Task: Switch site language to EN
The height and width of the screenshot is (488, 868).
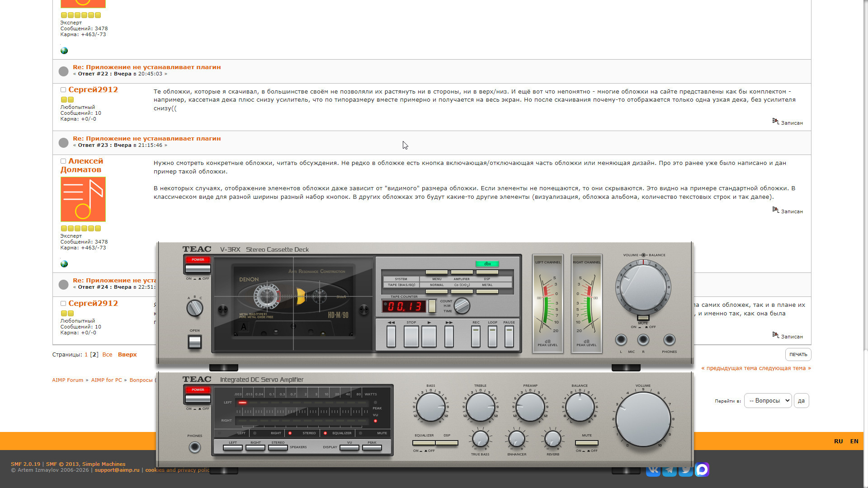Action: point(854,441)
